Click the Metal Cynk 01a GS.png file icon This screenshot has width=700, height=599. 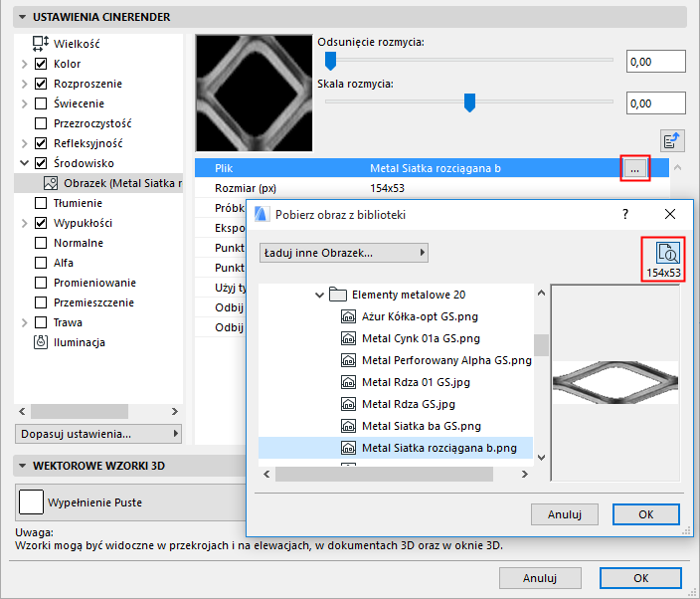(x=348, y=338)
